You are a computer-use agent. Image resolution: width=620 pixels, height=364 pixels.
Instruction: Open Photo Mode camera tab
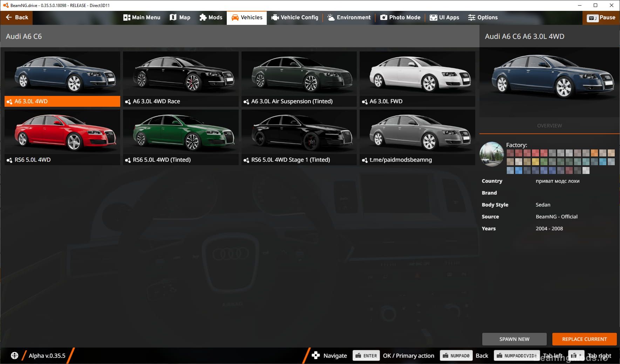click(400, 17)
